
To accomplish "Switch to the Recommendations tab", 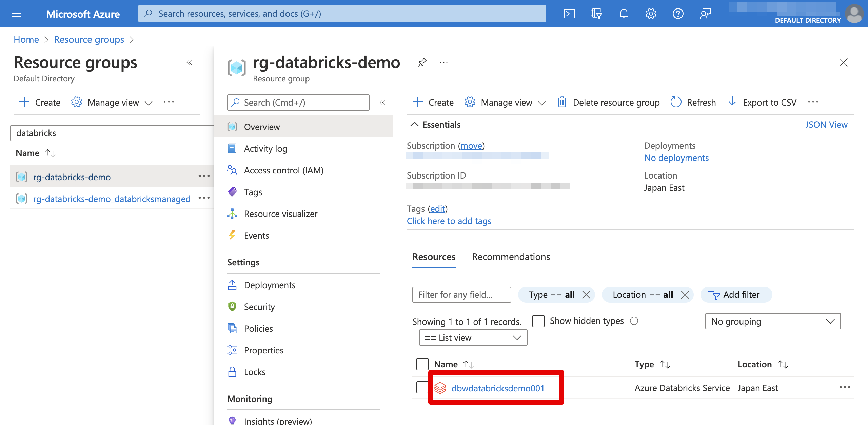I will (510, 257).
